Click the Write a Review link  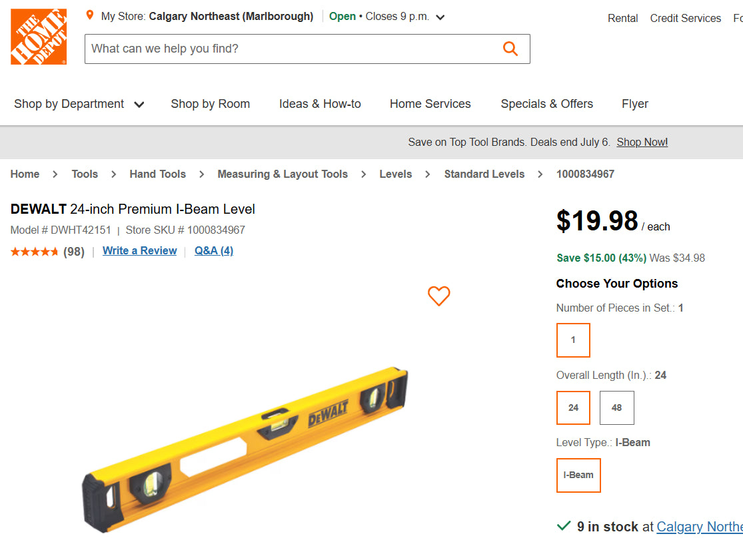tap(139, 251)
